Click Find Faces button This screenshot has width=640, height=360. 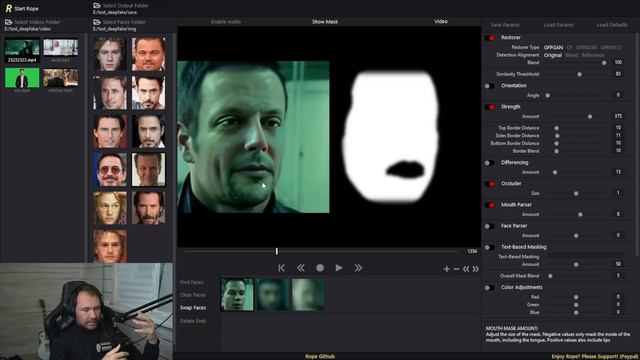click(192, 282)
